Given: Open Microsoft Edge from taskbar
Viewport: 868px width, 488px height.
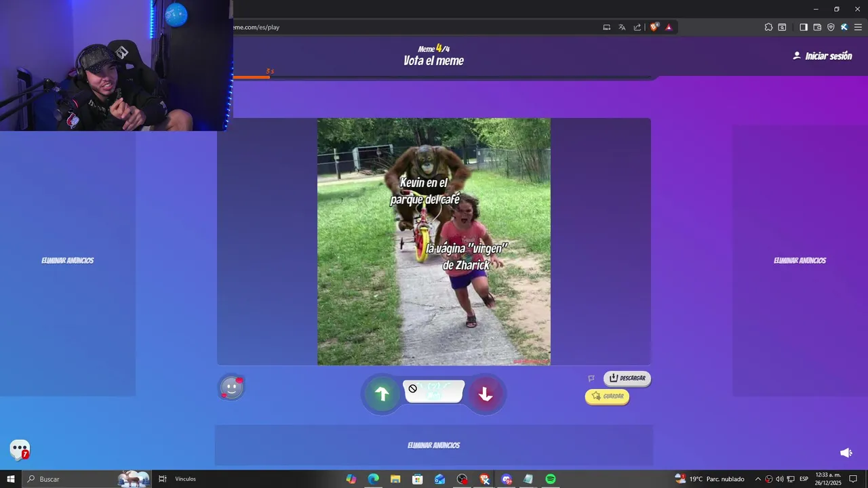Looking at the screenshot, I should click(x=374, y=479).
